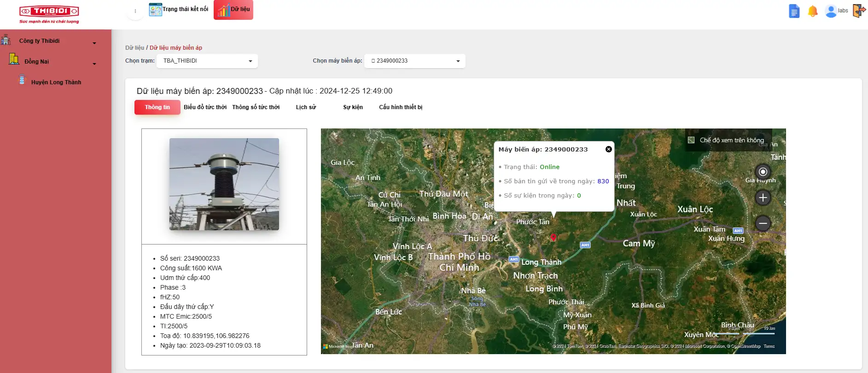Click the Thủ Dầu Một map label
This screenshot has height=373, width=868.
tap(443, 194)
